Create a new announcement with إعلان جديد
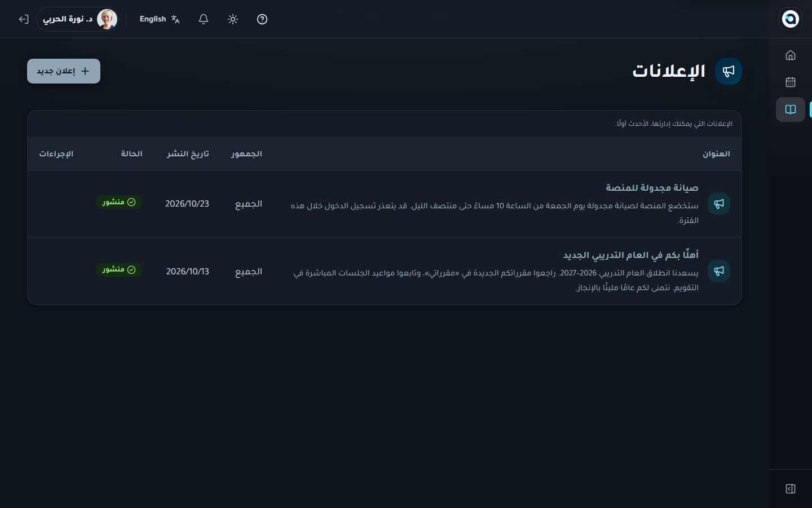812x508 pixels. 64,71
